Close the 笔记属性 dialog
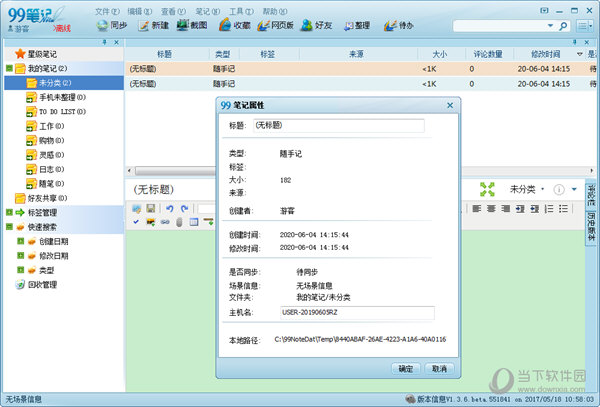600x407 pixels. point(450,105)
